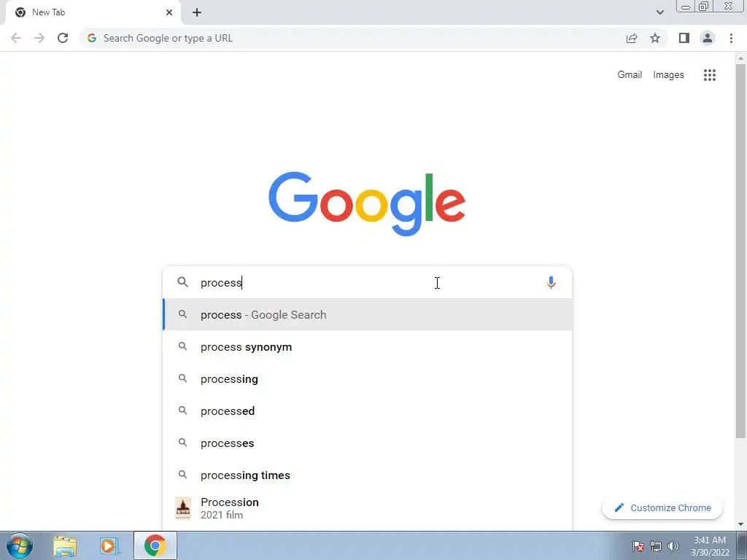Open Windows Media Player from taskbar
This screenshot has width=747, height=560.
pos(109,545)
